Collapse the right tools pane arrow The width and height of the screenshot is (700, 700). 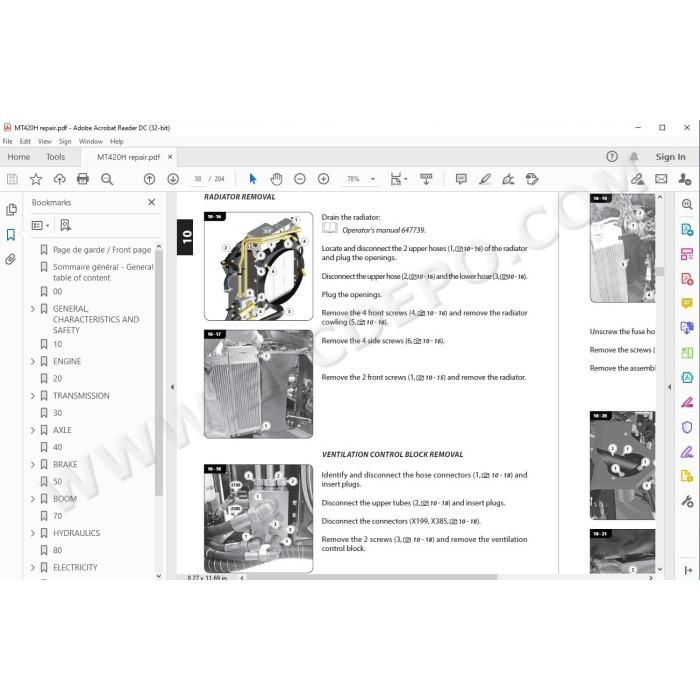[x=669, y=387]
